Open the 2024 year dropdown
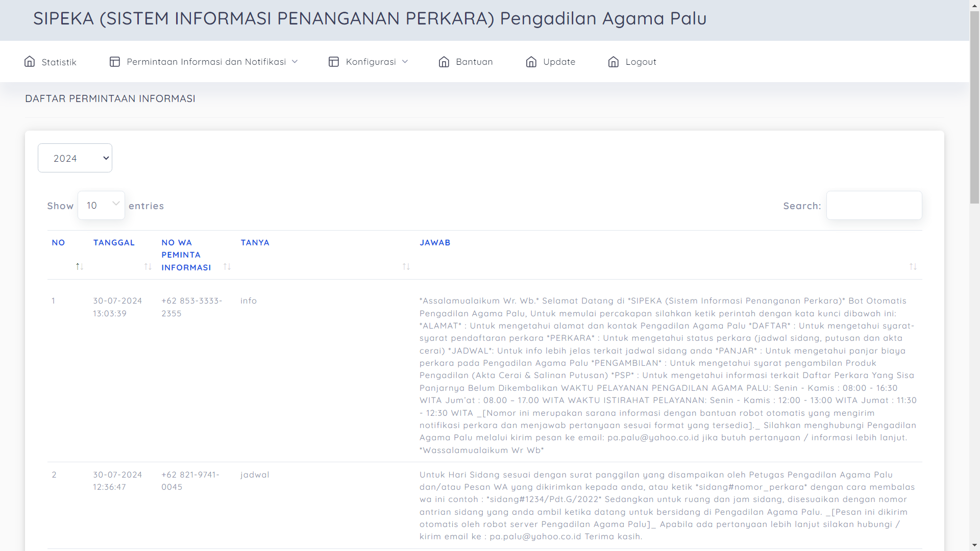Image resolution: width=980 pixels, height=551 pixels. tap(75, 158)
